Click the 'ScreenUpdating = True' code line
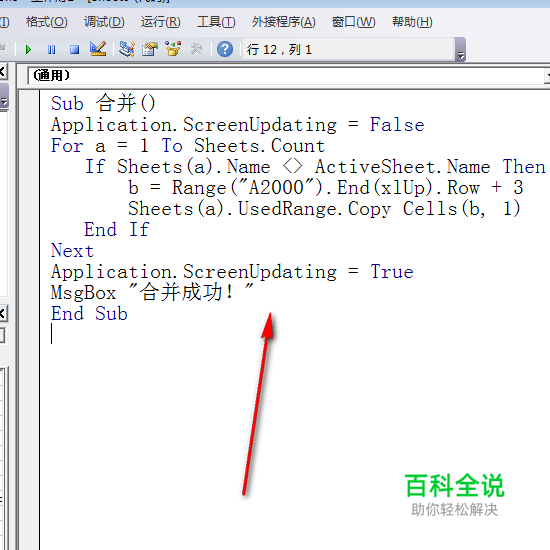The height and width of the screenshot is (550, 550). [232, 272]
